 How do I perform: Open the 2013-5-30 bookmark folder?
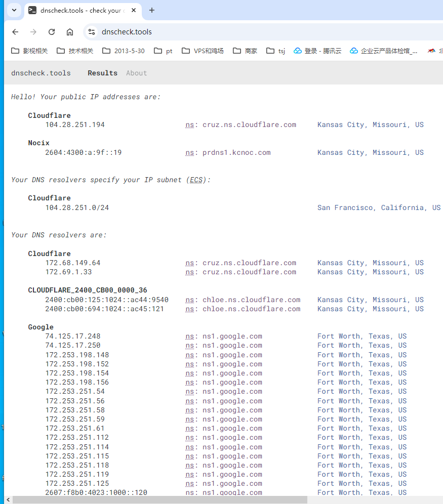click(124, 51)
